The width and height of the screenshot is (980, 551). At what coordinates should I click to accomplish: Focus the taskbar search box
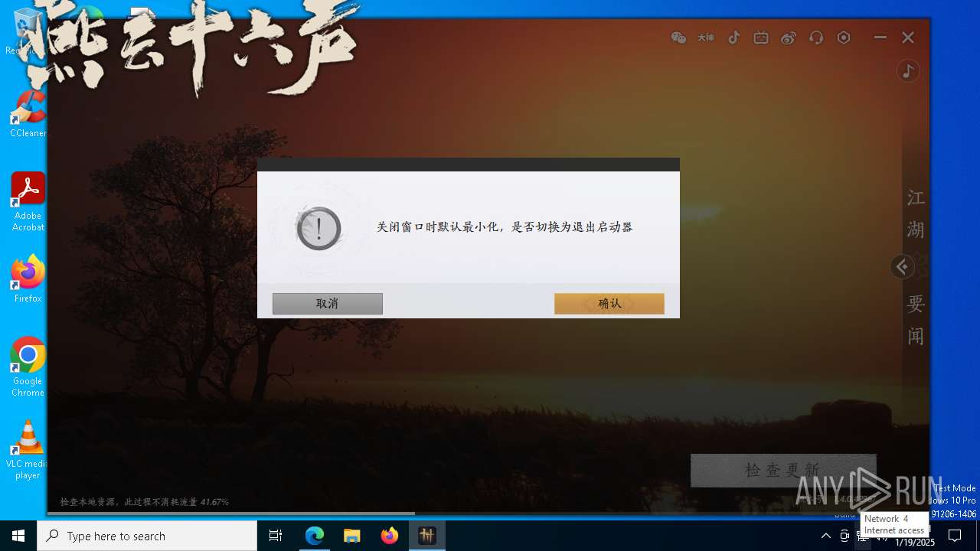[147, 536]
